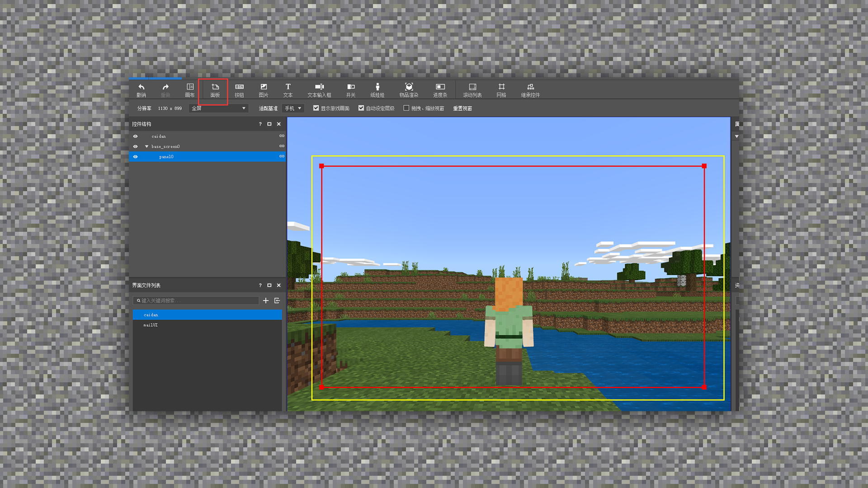This screenshot has width=868, height=488.
Task: Click the top-right red panel handle
Action: coord(704,166)
